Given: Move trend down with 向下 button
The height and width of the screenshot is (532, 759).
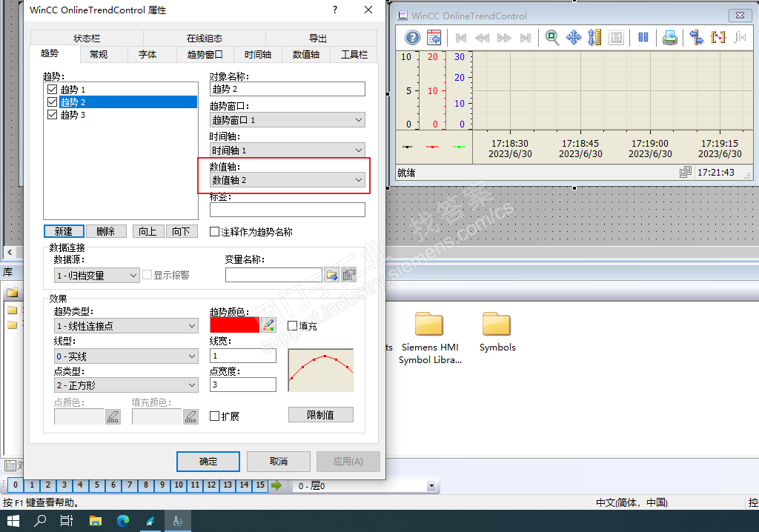Looking at the screenshot, I should (181, 231).
